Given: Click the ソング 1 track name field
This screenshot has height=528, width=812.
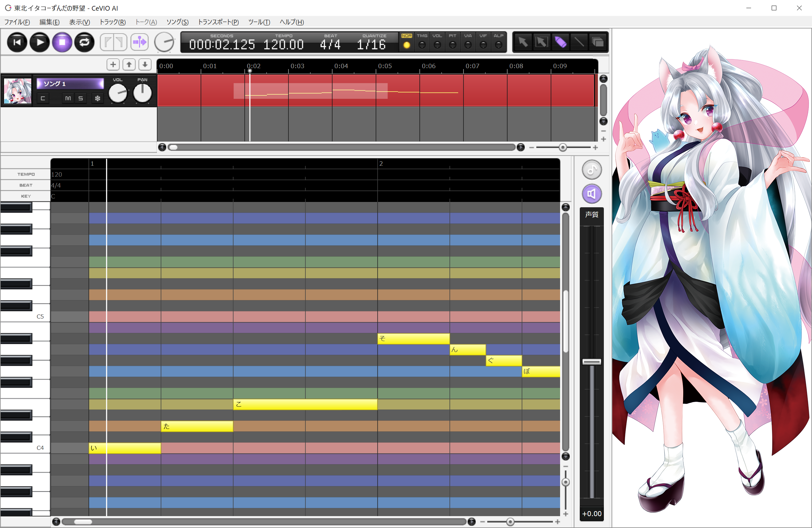Looking at the screenshot, I should (x=70, y=83).
